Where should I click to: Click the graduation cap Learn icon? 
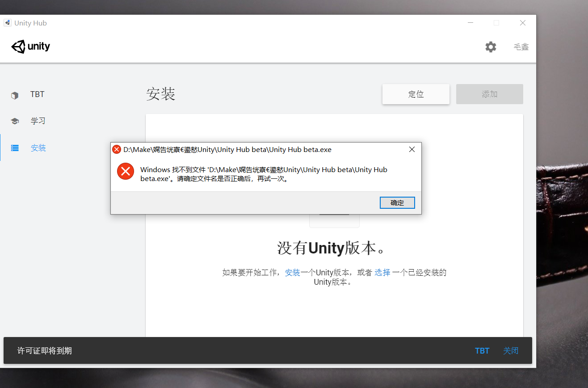(x=15, y=121)
